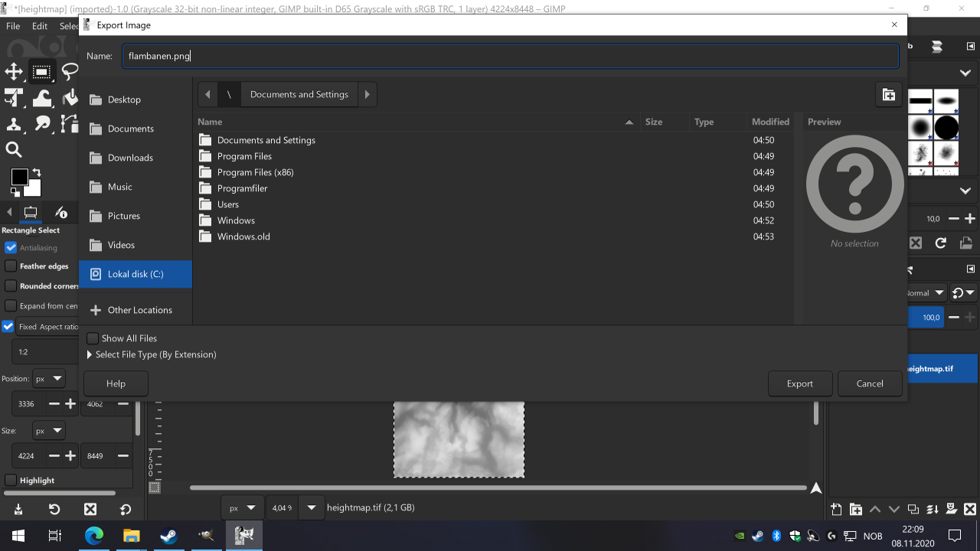Screen dimensions: 980x551
Task: Click the Create Folder icon
Action: coord(888,95)
